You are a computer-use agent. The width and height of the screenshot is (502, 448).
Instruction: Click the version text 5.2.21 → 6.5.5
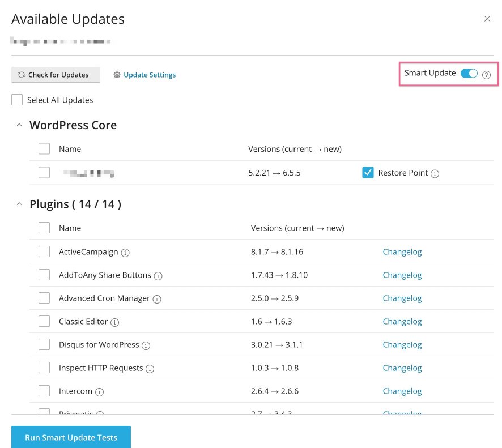pyautogui.click(x=274, y=173)
